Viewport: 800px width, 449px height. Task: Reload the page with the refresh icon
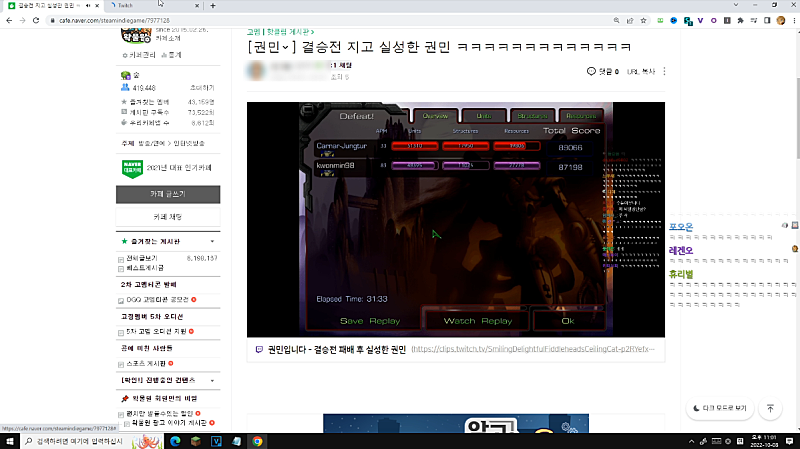point(36,20)
